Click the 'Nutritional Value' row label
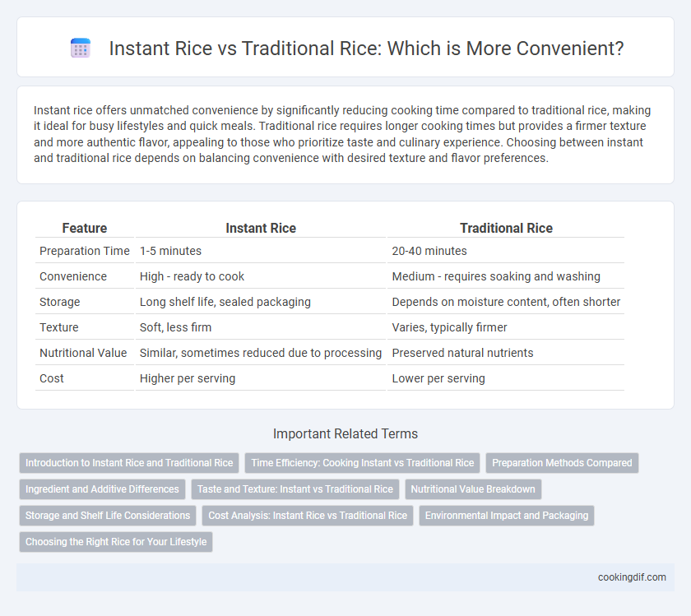Viewport: 691px width, 616px height. 83,353
